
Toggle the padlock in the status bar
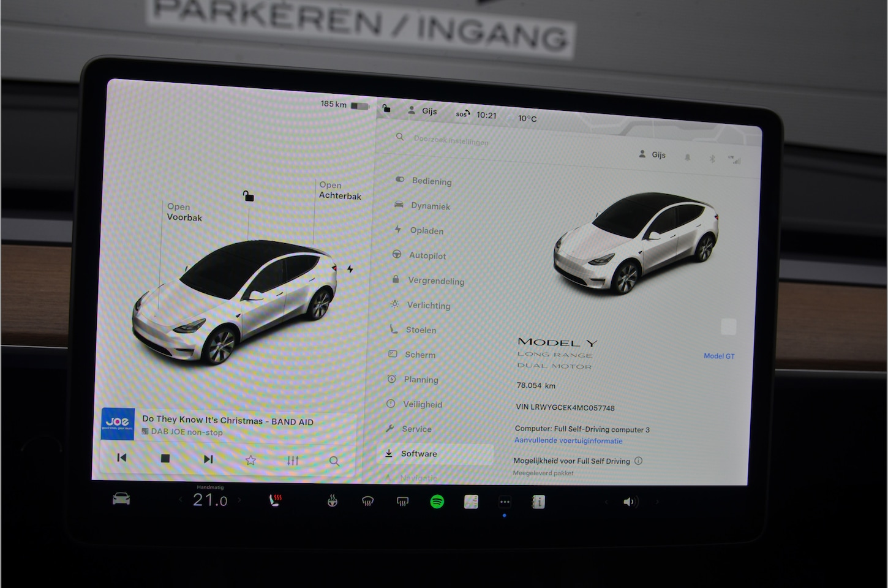pyautogui.click(x=386, y=109)
